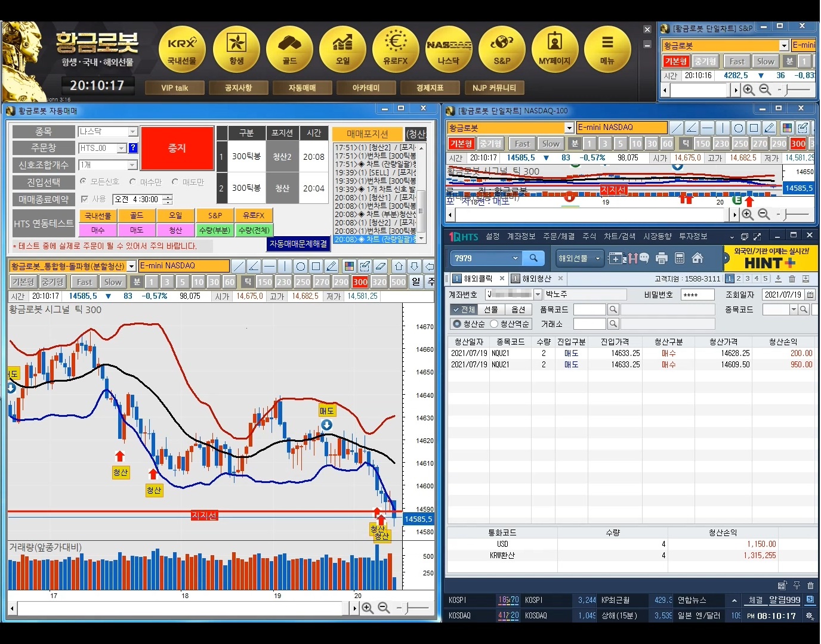The image size is (821, 644).
Task: Open the 국내선물 KRX gold icon
Action: tap(182, 50)
